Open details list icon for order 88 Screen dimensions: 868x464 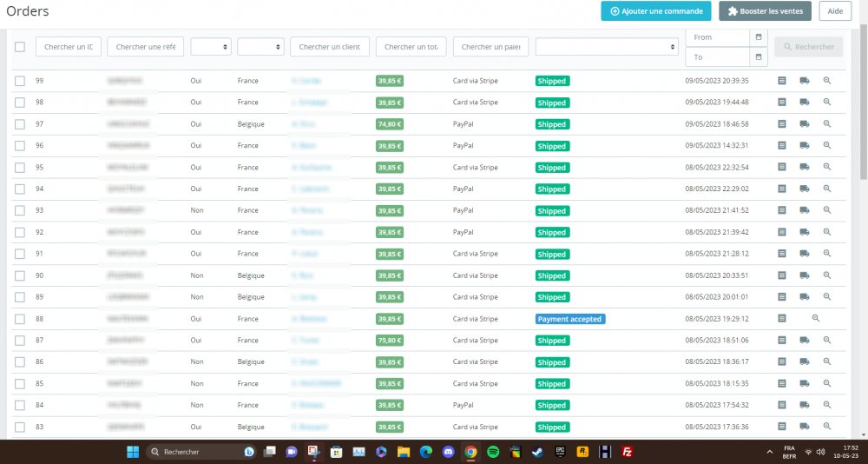click(782, 318)
